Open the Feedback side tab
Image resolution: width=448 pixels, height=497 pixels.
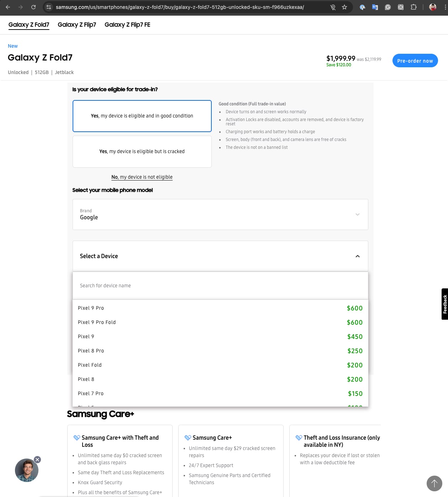(444, 304)
